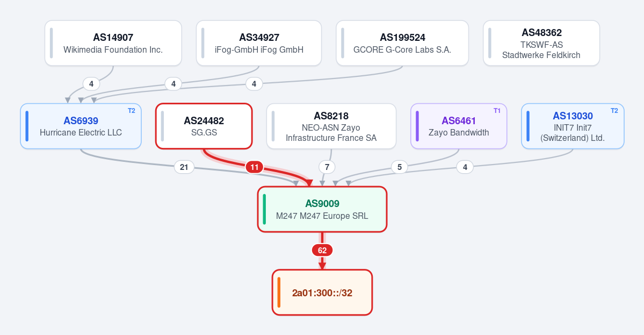Select the 2a01:300::/32 prefix node

click(x=322, y=293)
